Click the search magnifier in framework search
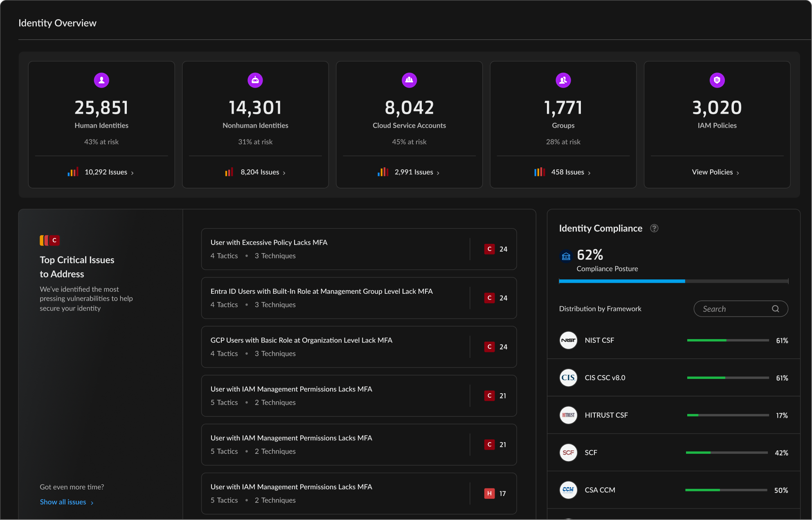 (x=775, y=308)
